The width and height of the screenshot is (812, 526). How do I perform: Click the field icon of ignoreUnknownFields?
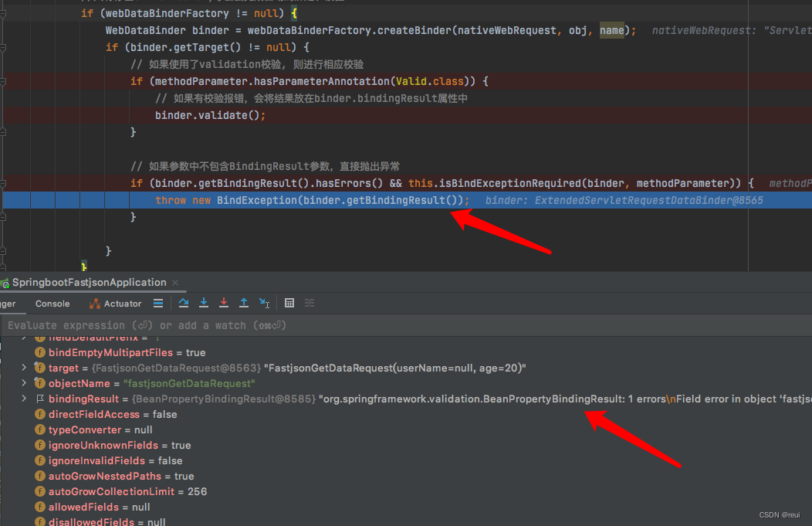click(x=40, y=445)
